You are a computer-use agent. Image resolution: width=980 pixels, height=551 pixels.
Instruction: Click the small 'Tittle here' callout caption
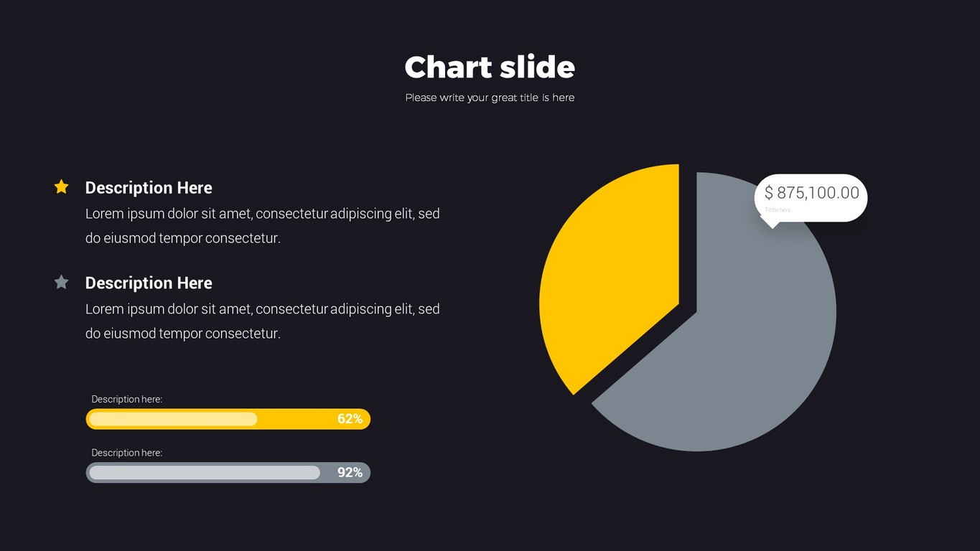pos(778,210)
